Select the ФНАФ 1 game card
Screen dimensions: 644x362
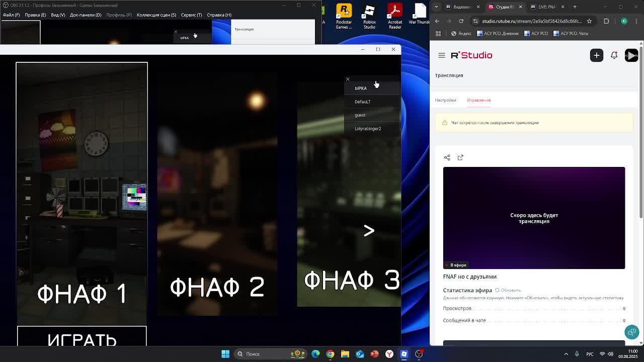tap(82, 194)
